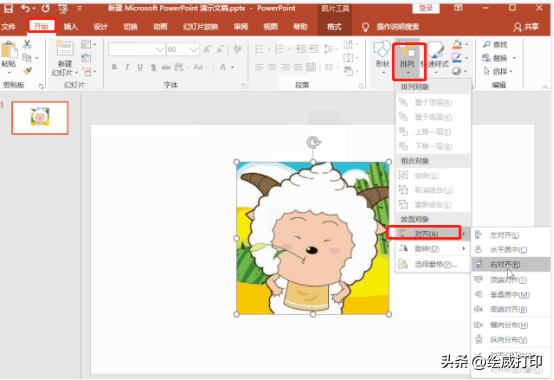Image resolution: width=554 pixels, height=380 pixels.
Task: Click the lightbulb Tell Me search icon
Action: (365, 27)
